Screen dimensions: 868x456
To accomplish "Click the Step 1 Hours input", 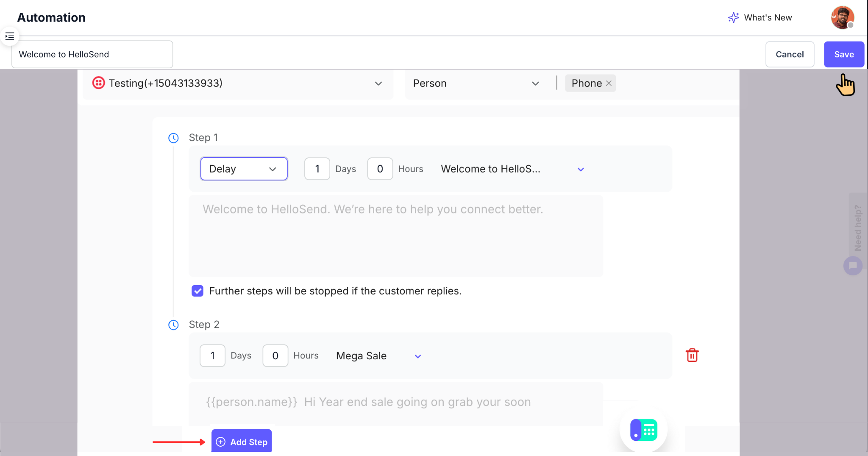I will (380, 169).
